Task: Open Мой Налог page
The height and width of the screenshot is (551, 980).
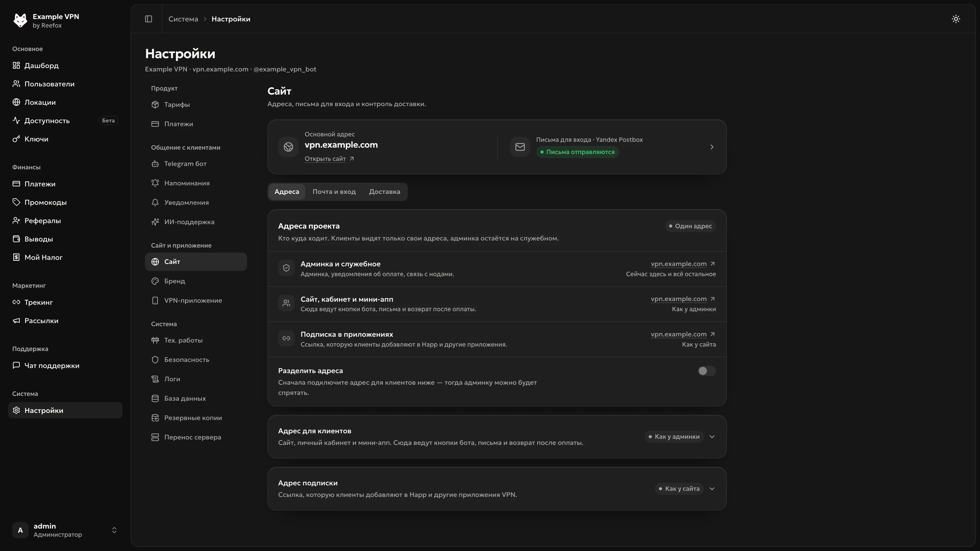Action: coord(65,257)
